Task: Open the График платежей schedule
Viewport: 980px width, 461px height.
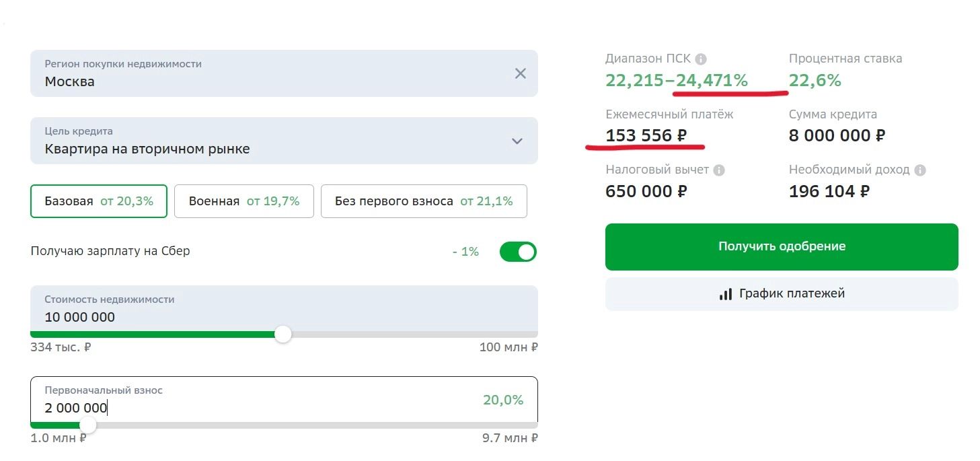Action: click(x=782, y=294)
